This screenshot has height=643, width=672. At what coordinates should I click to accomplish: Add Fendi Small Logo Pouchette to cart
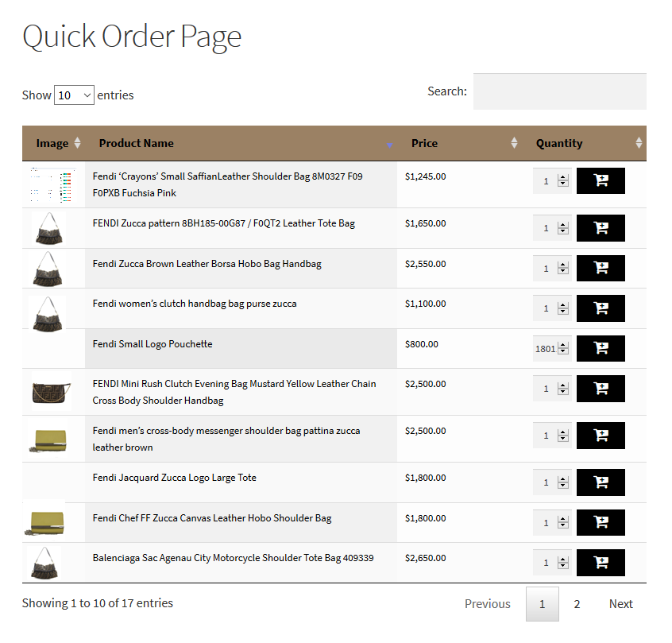tap(601, 348)
